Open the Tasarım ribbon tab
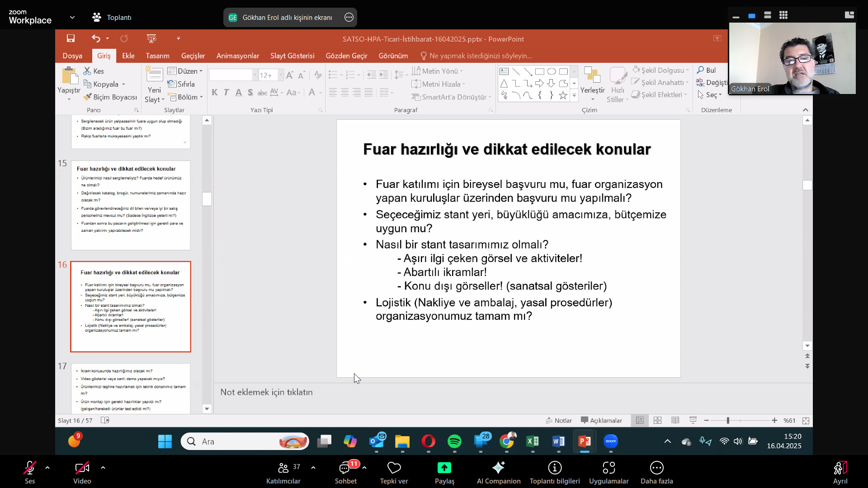Viewport: 868px width, 488px height. coord(157,56)
